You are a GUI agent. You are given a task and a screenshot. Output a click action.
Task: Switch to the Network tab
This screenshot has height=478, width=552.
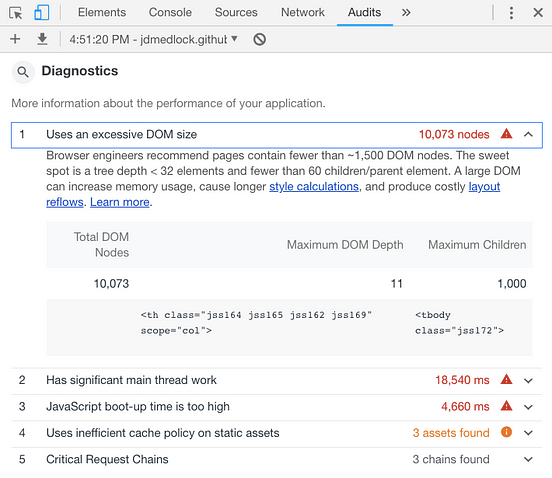pyautogui.click(x=303, y=13)
